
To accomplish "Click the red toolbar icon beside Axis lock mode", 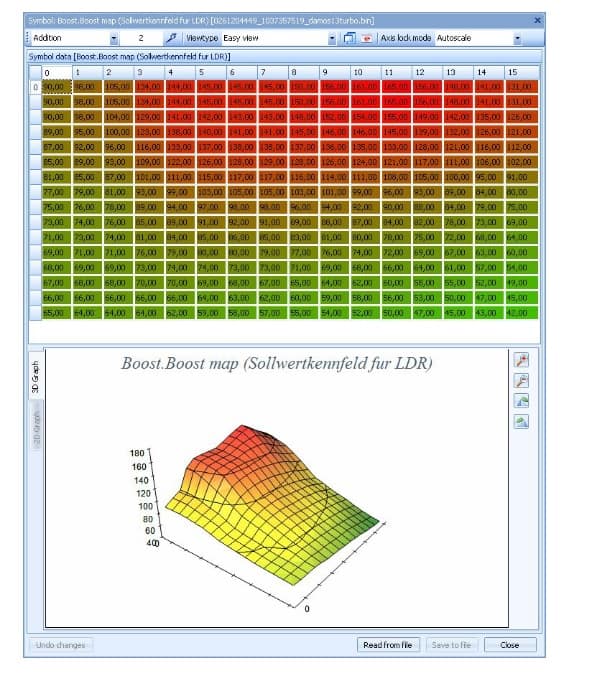I will coord(366,38).
